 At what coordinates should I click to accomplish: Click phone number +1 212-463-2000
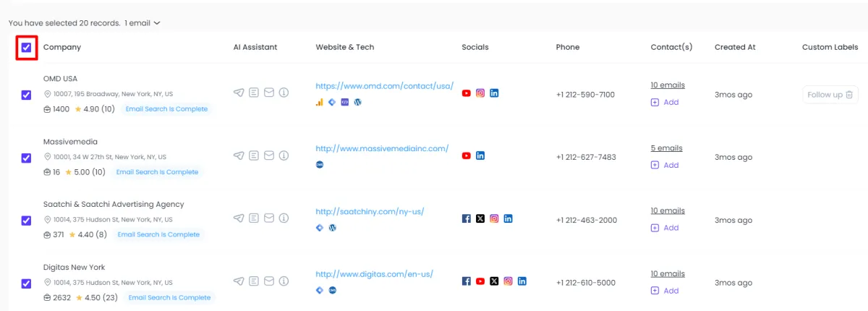point(587,221)
